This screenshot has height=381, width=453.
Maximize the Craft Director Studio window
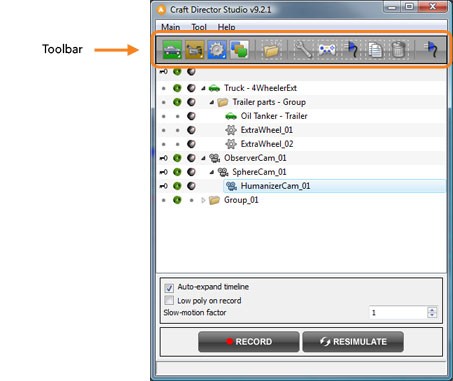pos(409,7)
